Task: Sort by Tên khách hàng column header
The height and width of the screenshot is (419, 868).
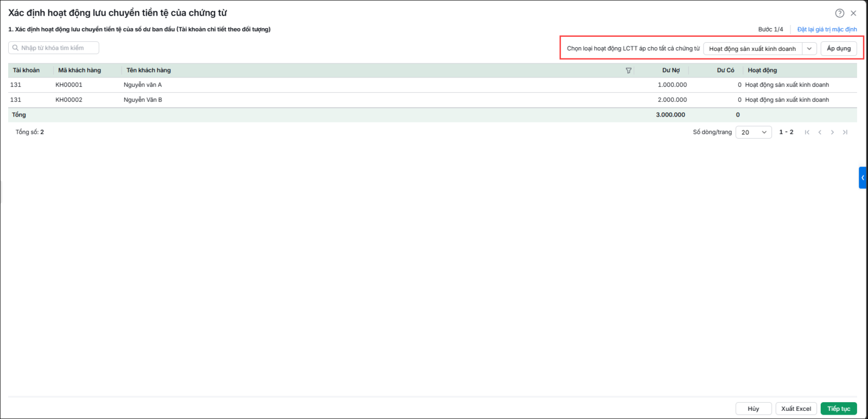Action: pos(149,70)
